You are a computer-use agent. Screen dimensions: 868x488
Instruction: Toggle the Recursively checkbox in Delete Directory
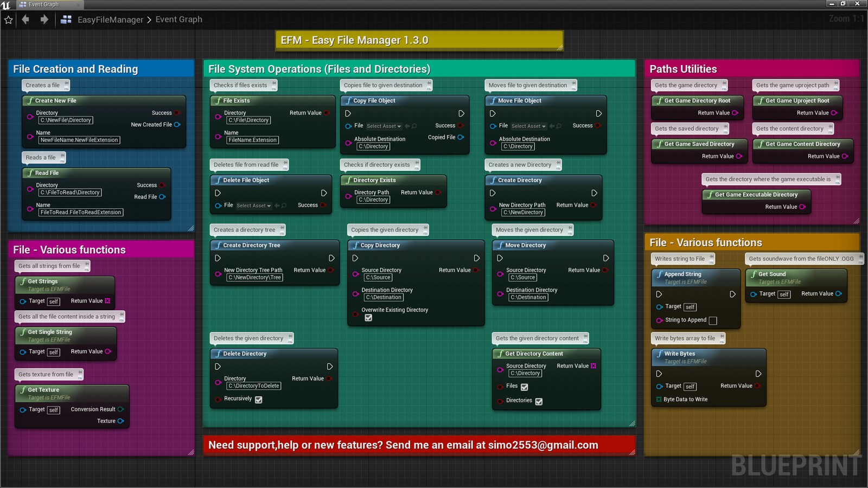tap(258, 399)
